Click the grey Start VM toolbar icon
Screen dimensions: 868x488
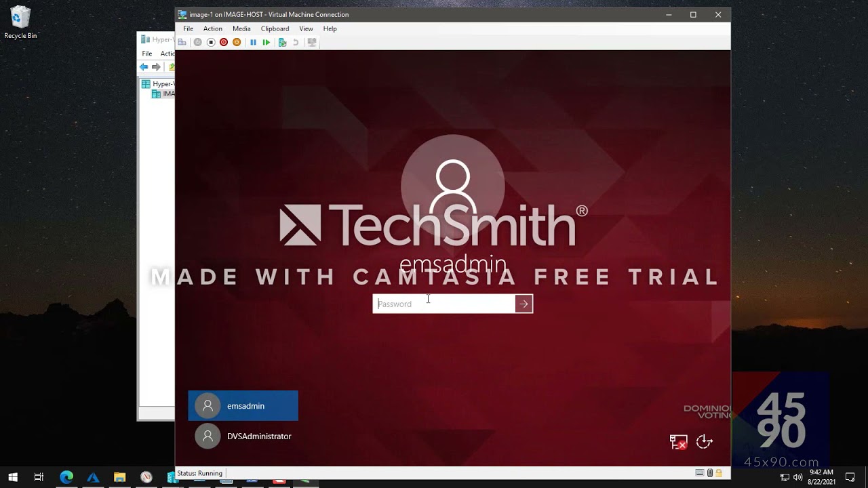click(x=198, y=42)
